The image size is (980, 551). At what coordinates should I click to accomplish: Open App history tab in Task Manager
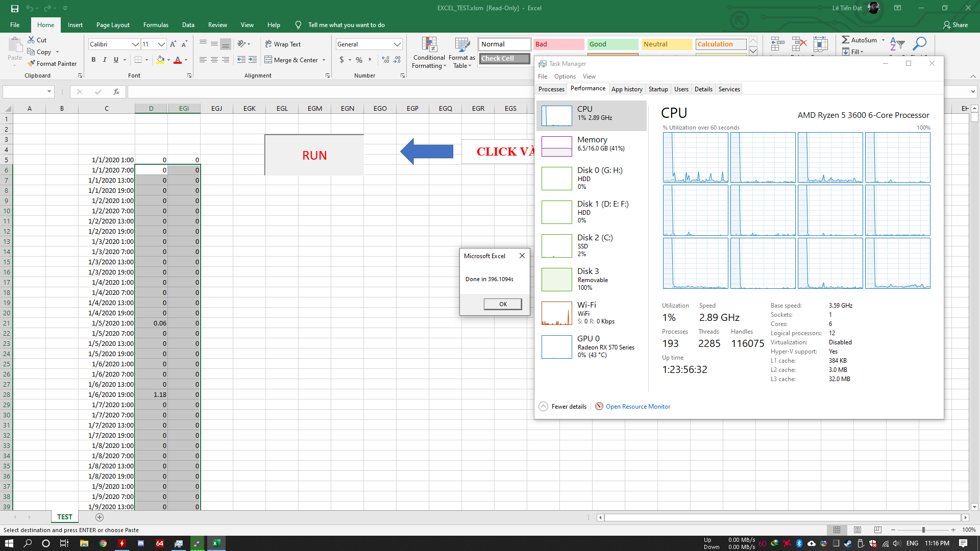pyautogui.click(x=627, y=89)
